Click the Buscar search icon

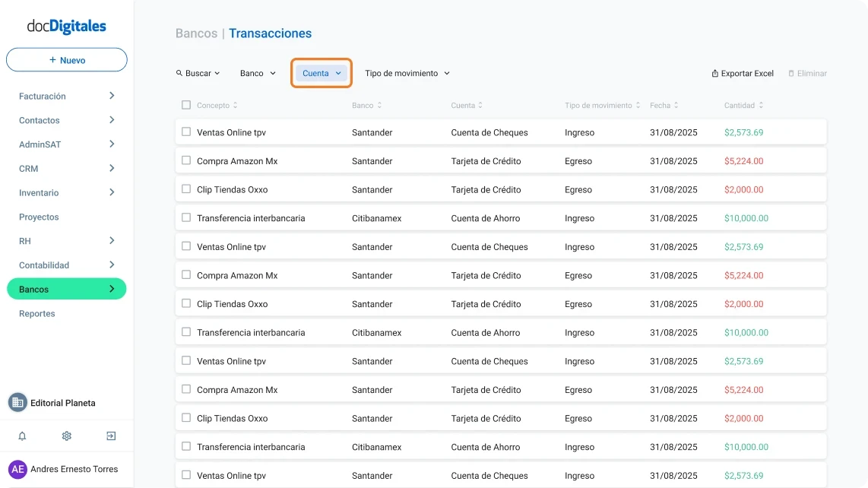[181, 73]
